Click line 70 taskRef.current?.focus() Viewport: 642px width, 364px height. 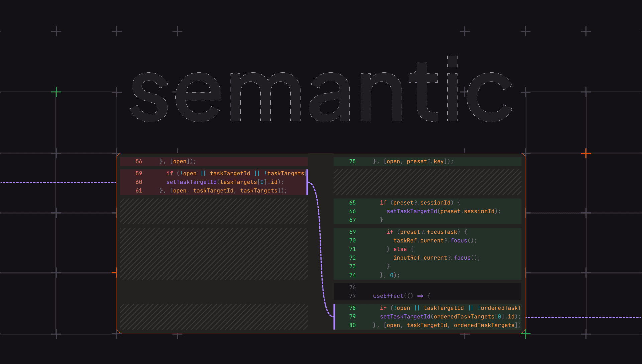[x=435, y=241]
